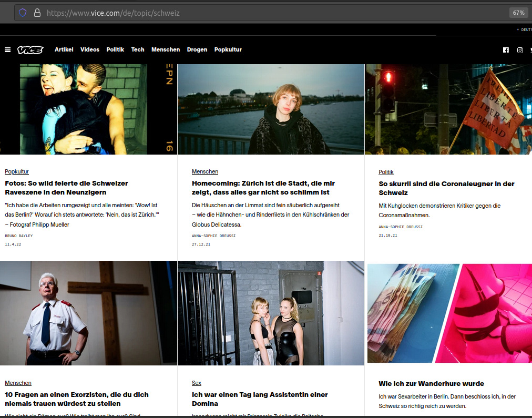Click the Sex category link
This screenshot has height=418, width=532.
pos(197,383)
